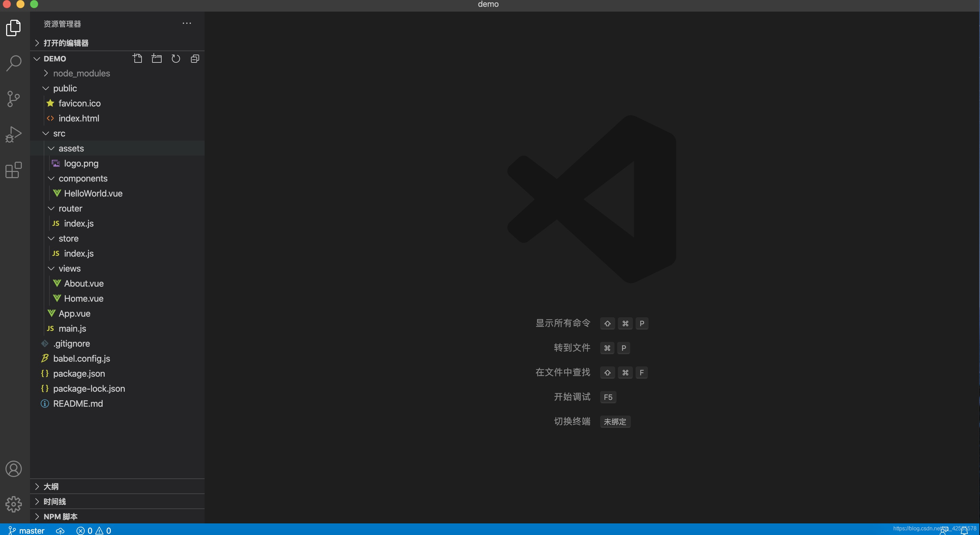Viewport: 980px width, 535px height.
Task: Expand the node_modules folder
Action: tap(117, 73)
